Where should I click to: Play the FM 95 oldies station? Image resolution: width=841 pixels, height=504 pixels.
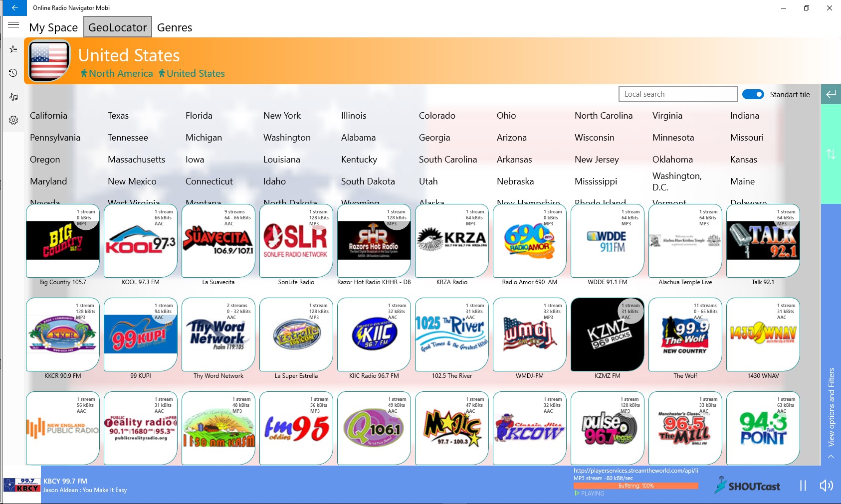296,428
